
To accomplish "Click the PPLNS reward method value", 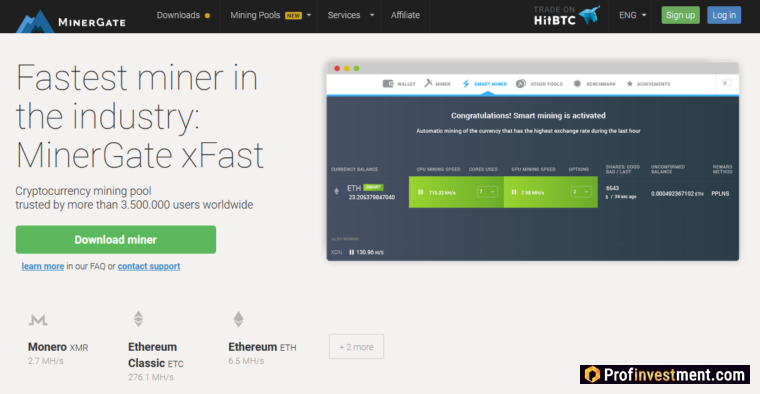I will [x=720, y=193].
